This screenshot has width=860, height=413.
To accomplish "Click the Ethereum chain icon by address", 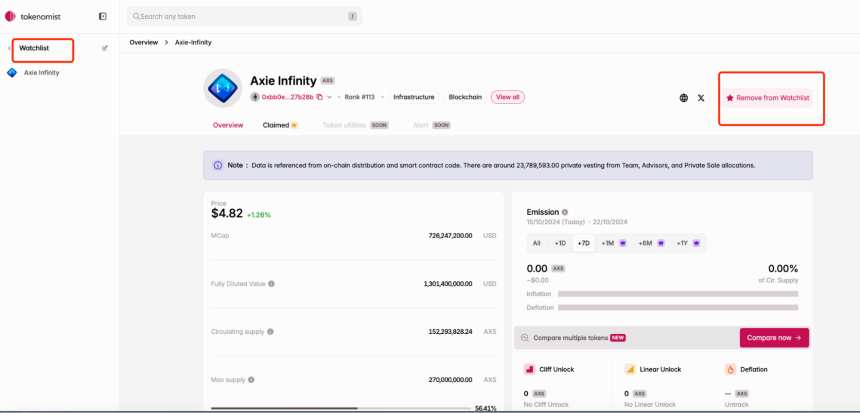I will [x=254, y=97].
